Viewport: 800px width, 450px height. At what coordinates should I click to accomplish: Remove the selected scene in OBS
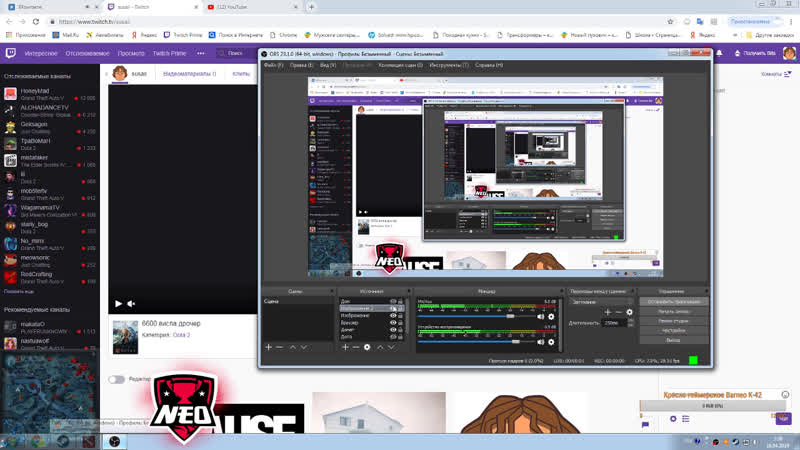click(x=280, y=347)
